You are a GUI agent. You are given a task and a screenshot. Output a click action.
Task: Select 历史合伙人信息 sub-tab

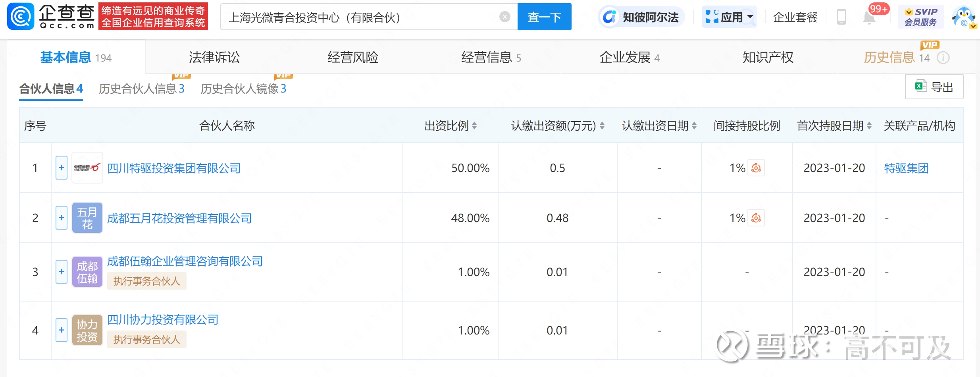tap(141, 89)
